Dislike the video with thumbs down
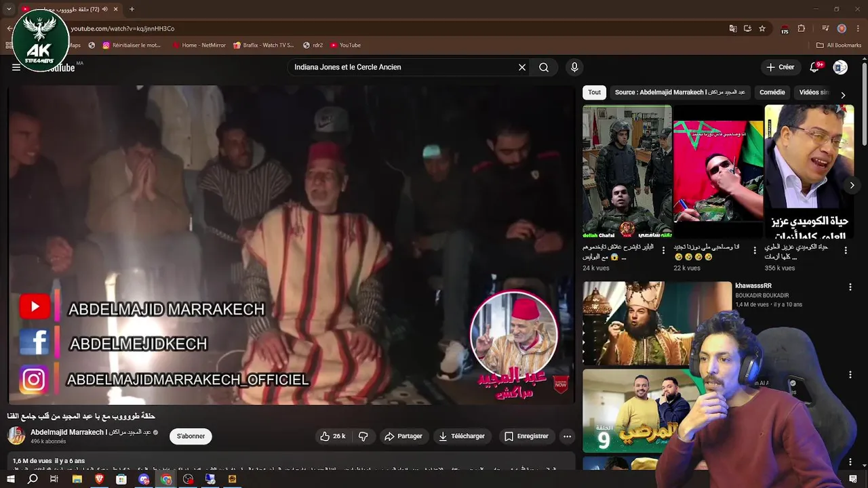 tap(363, 436)
